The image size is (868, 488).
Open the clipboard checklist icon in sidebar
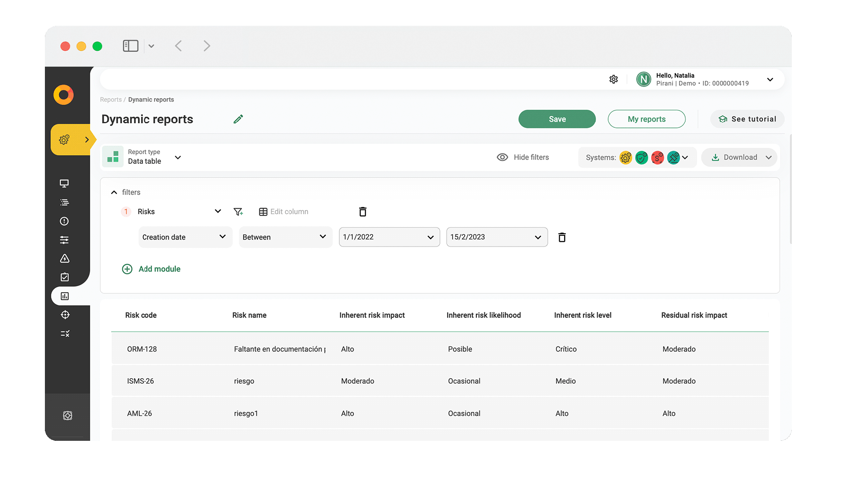(64, 277)
